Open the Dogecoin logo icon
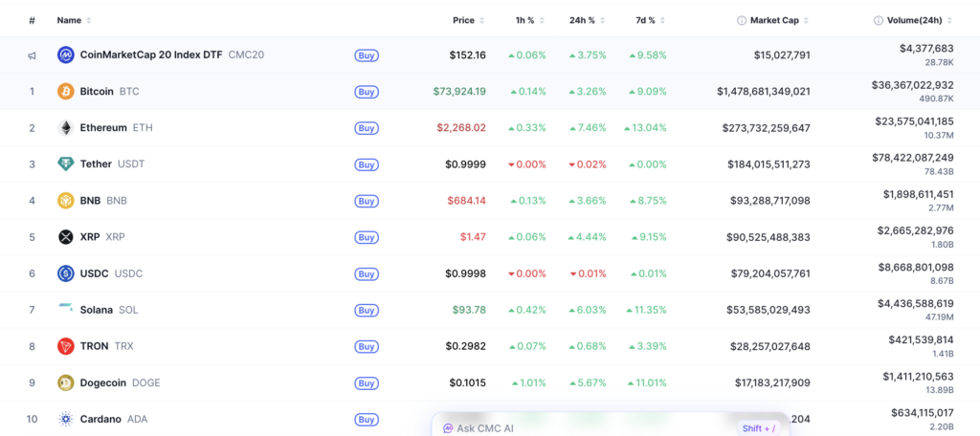Screen dimensions: 980x436 (66, 382)
